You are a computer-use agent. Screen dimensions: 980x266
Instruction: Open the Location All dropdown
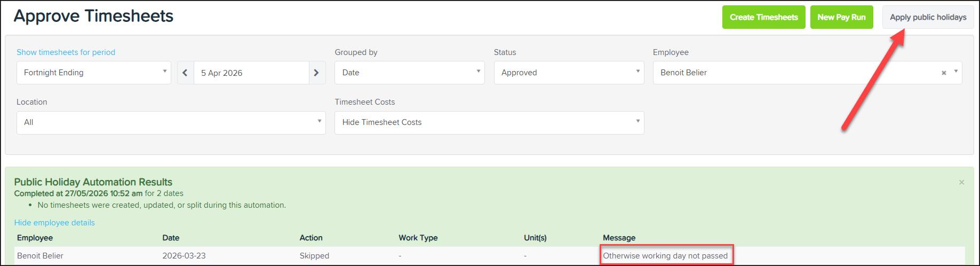[x=171, y=122]
